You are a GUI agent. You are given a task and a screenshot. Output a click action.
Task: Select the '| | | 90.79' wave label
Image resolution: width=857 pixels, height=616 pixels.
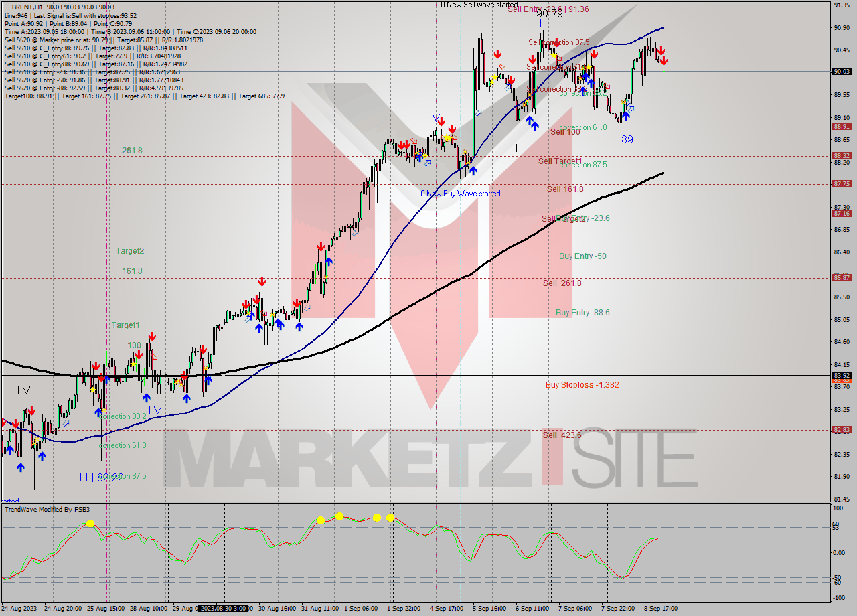point(541,13)
